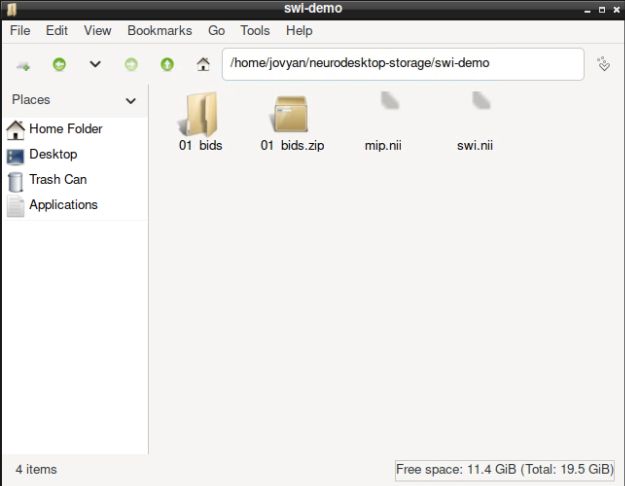This screenshot has height=486, width=625.
Task: Click the '4 items' status bar text
Action: click(x=36, y=470)
